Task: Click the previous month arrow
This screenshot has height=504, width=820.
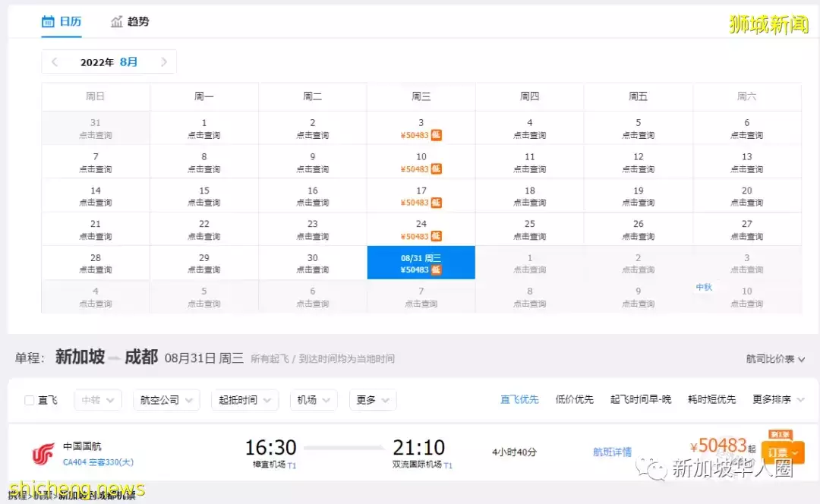Action: tap(54, 62)
